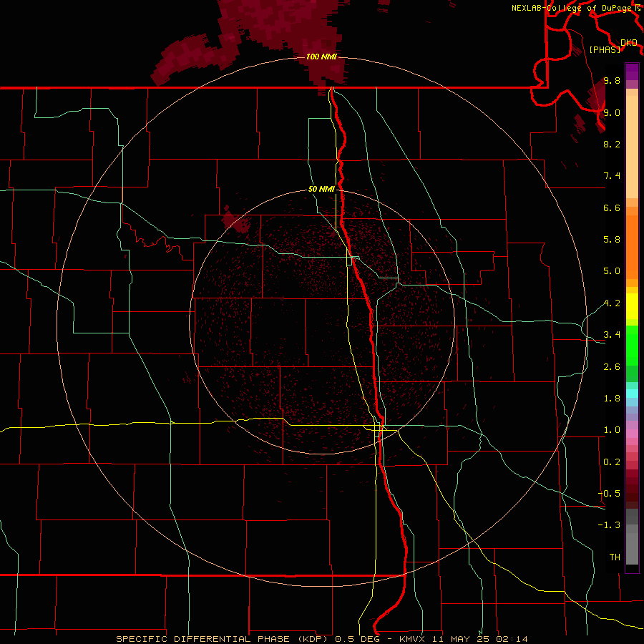This screenshot has width=644, height=644.
Task: Click the small echo patch on the 50 NMI ring
Action: [236, 220]
